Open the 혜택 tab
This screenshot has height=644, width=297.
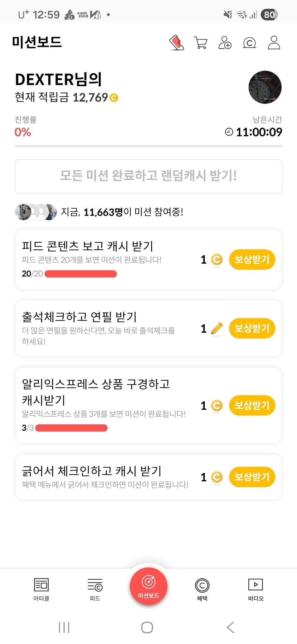pos(202,589)
